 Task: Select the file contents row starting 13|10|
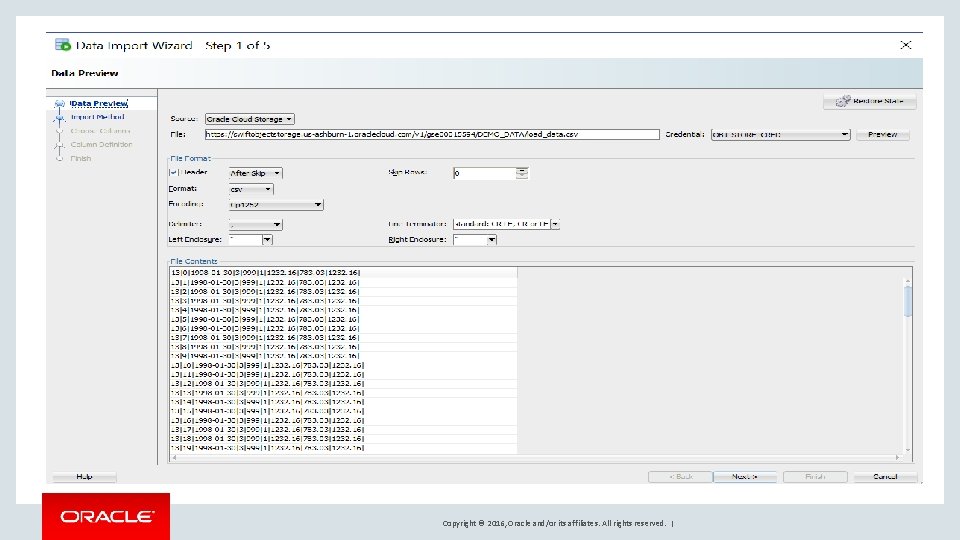[343, 365]
